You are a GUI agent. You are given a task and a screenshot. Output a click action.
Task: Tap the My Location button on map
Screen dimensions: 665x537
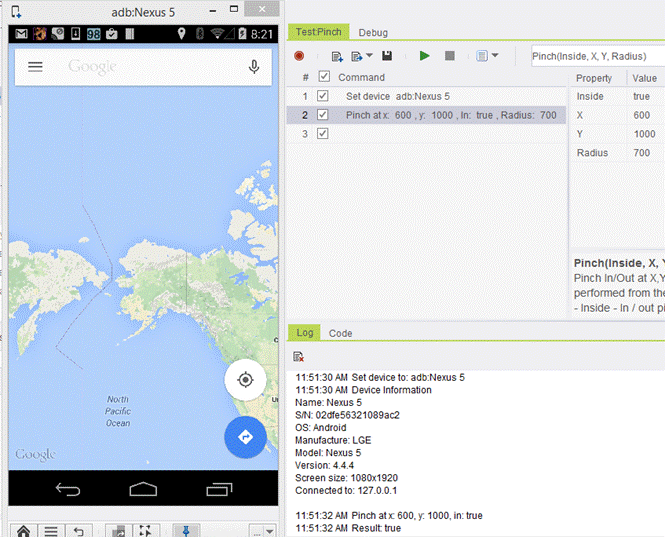pyautogui.click(x=244, y=380)
